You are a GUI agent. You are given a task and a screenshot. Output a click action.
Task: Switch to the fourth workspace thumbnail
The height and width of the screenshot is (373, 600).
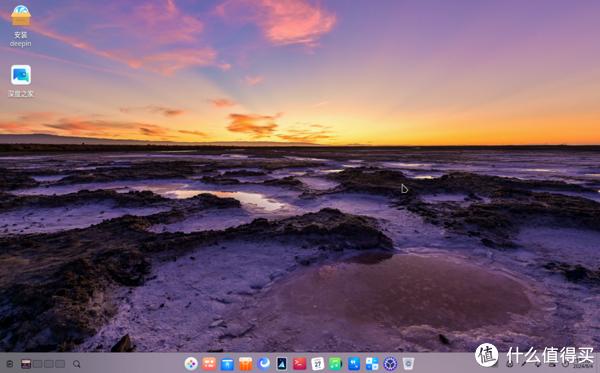click(x=60, y=364)
